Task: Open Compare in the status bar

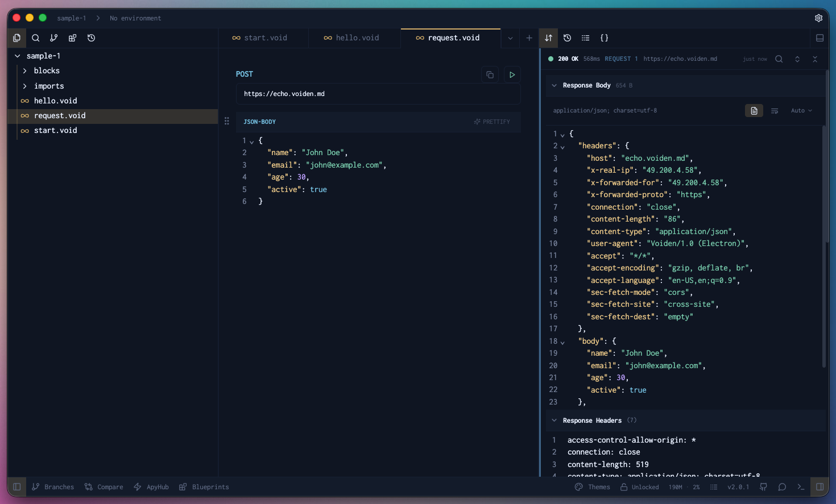Action: pyautogui.click(x=104, y=487)
